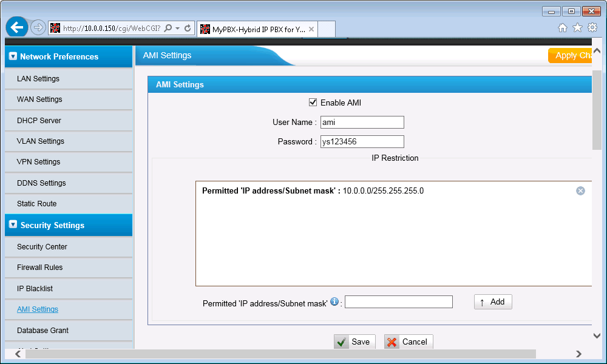607x364 pixels.
Task: Refresh the page with the reload icon
Action: [188, 27]
